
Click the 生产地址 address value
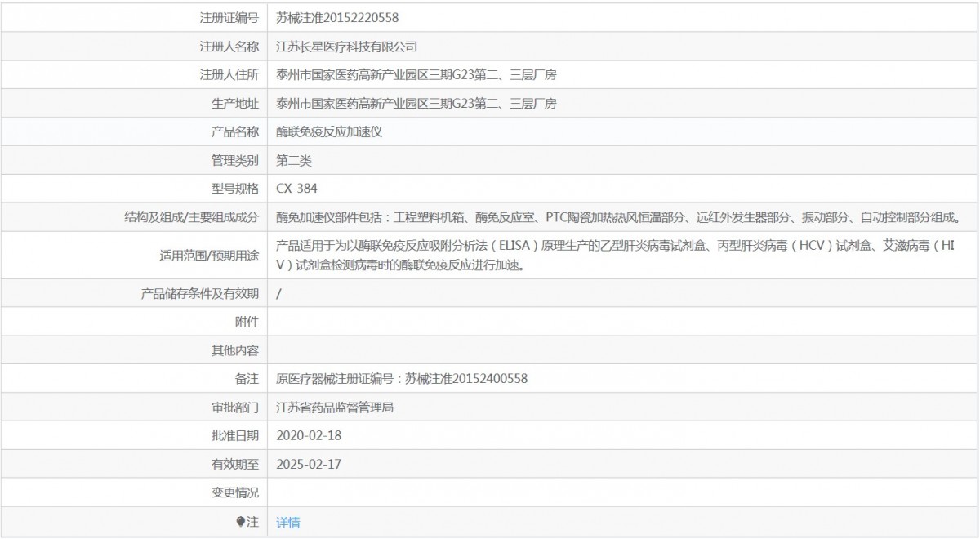pos(416,104)
